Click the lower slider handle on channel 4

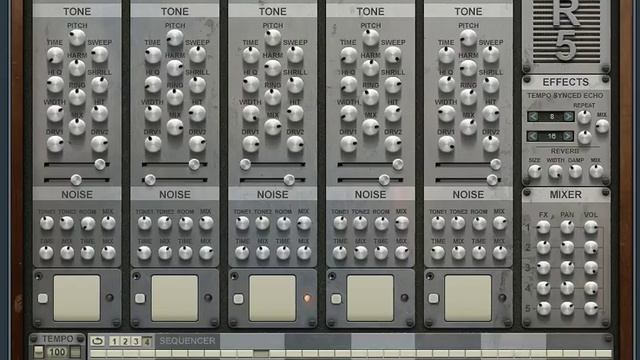384,180
